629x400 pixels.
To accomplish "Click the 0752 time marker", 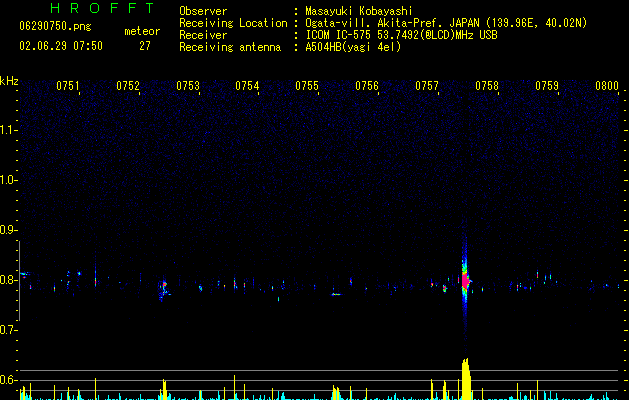I will pos(128,86).
